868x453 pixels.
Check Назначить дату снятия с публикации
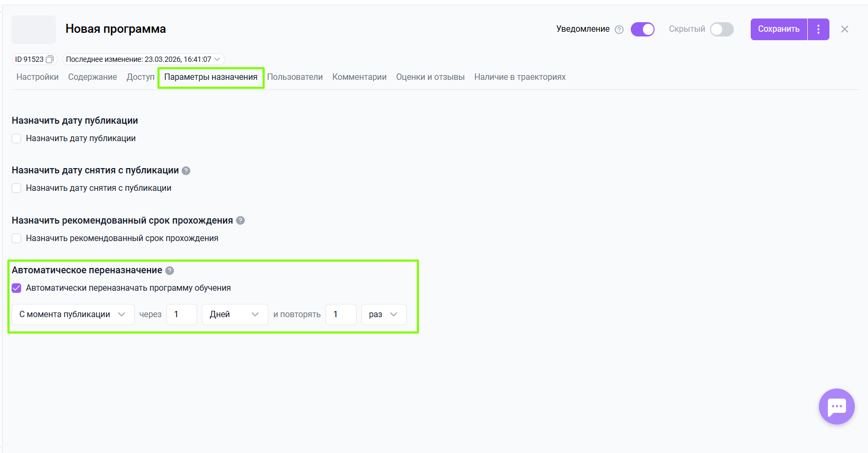tap(17, 188)
